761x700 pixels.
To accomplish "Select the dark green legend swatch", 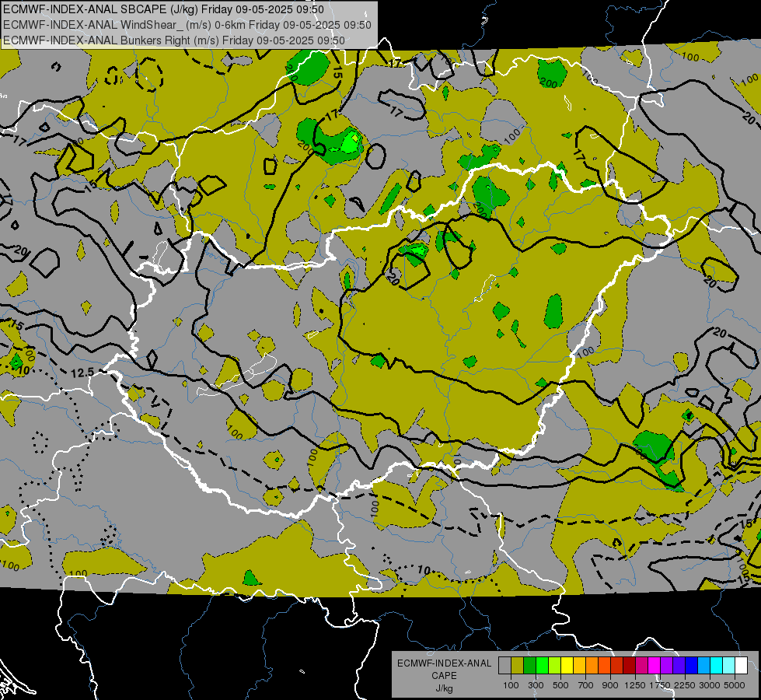I will [529, 666].
